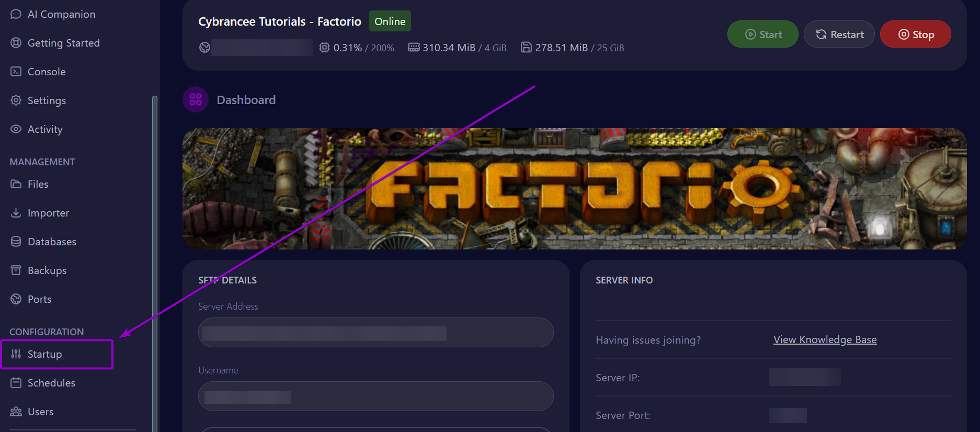The height and width of the screenshot is (432, 980).
Task: Click the Backups archive box icon
Action: pos(16,270)
